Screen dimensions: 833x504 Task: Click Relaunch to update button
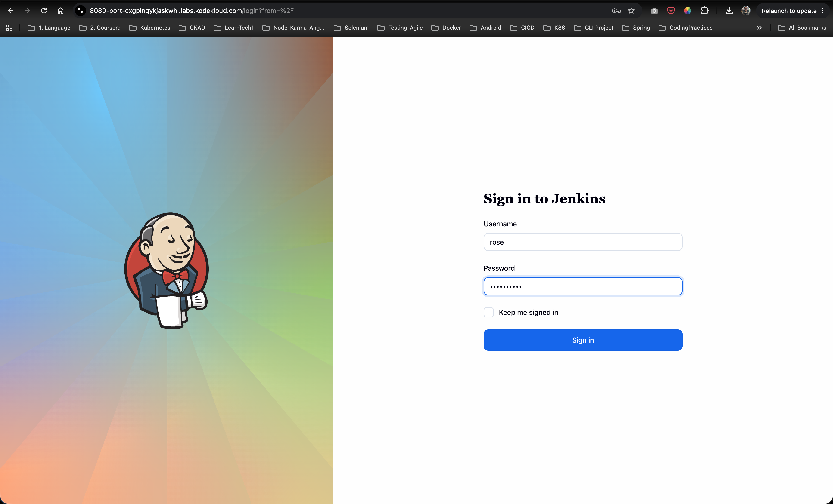pos(789,11)
